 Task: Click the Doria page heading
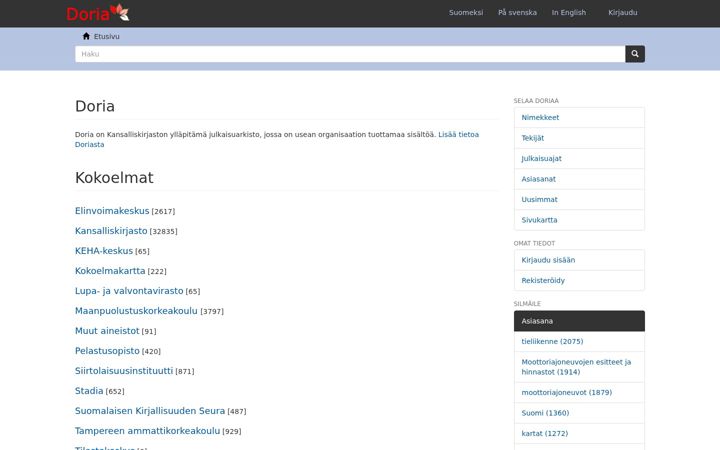tap(95, 106)
